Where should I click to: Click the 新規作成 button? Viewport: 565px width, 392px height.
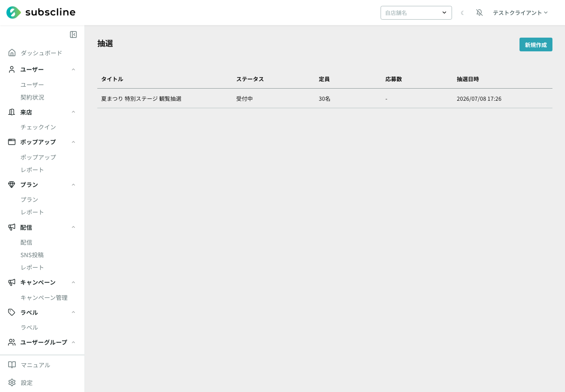click(536, 45)
